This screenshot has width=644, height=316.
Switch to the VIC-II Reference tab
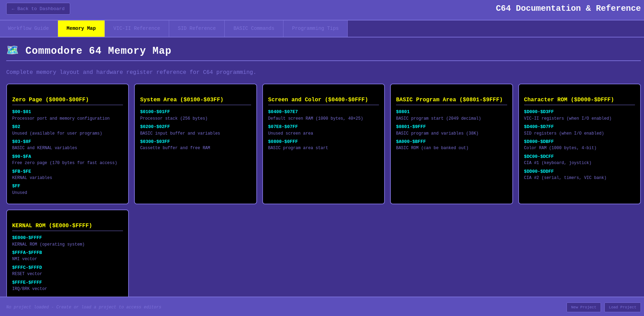[x=137, y=28]
